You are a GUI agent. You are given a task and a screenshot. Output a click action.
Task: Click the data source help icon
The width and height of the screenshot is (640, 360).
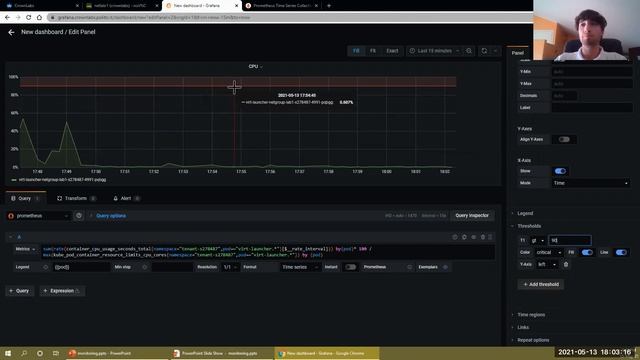coord(79,216)
